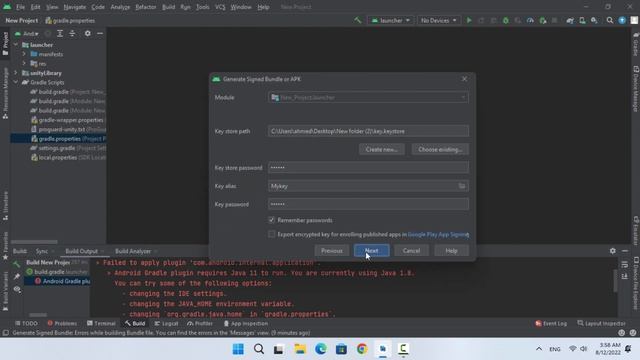The image size is (640, 360).
Task: Open Project tool window from left sidebar
Action: 5,43
